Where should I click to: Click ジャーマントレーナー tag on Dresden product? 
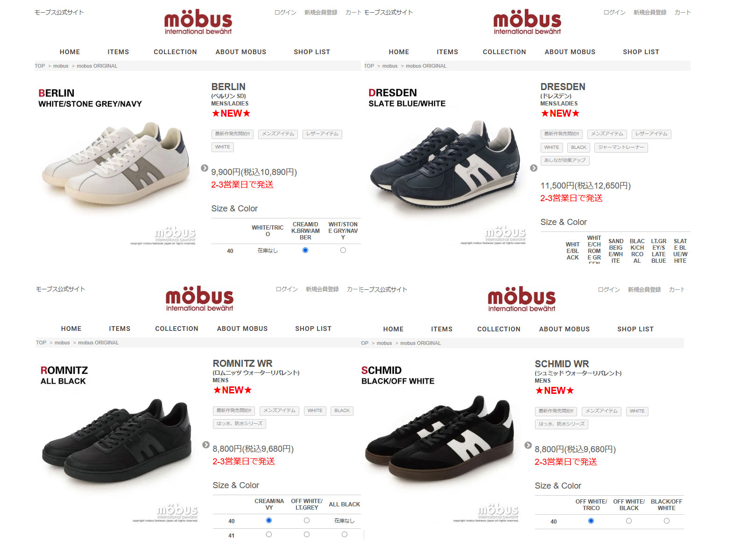[621, 147]
